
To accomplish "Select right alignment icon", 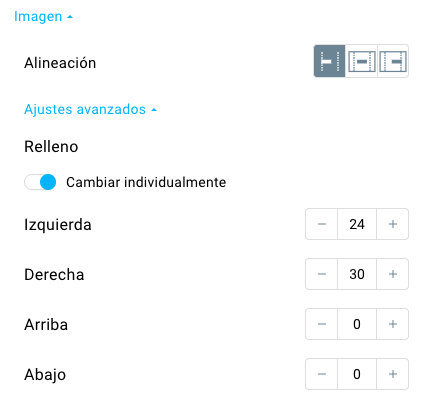I will point(393,61).
